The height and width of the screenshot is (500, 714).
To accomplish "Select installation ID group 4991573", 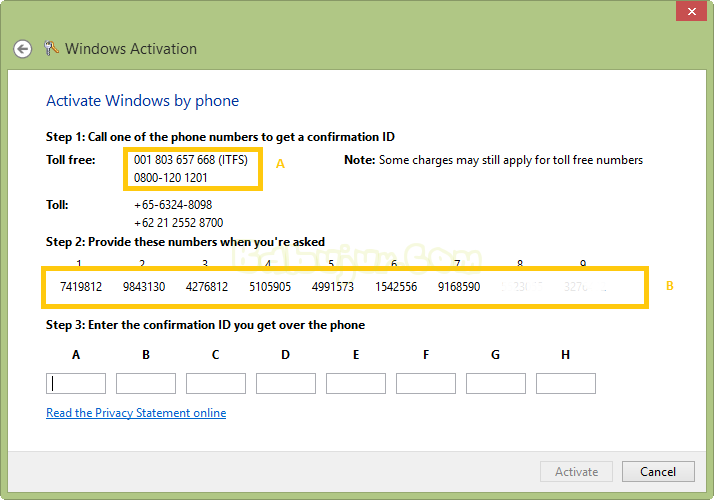I will [333, 287].
